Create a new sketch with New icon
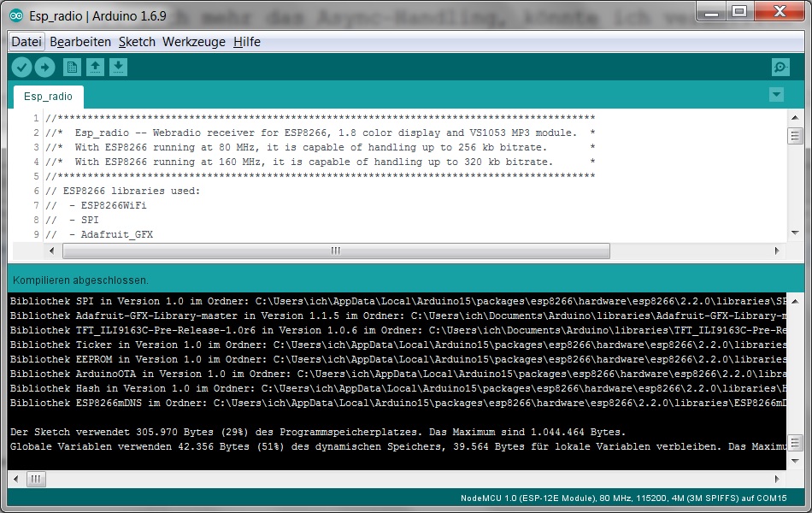Image resolution: width=812 pixels, height=513 pixels. click(72, 68)
